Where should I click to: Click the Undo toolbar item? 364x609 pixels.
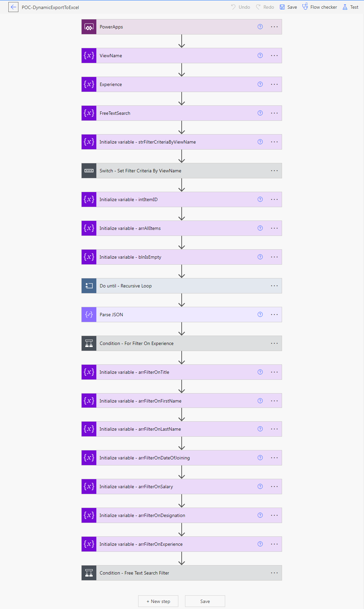pos(241,7)
